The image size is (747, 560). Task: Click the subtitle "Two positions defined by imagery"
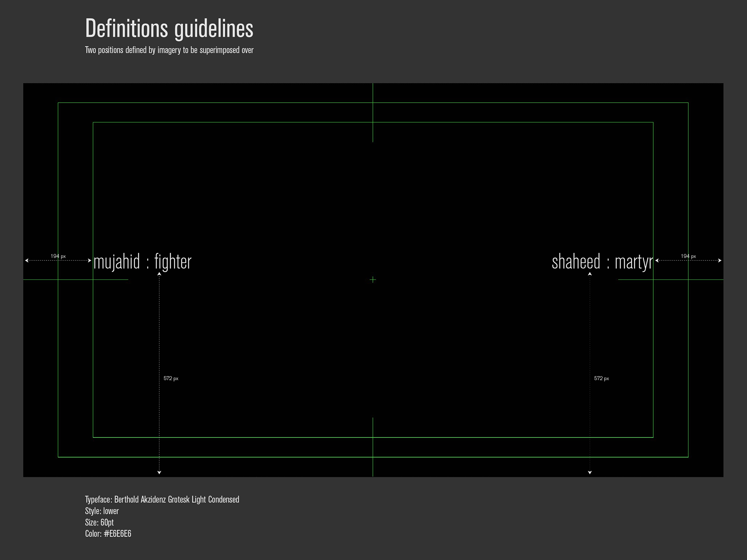coord(169,50)
